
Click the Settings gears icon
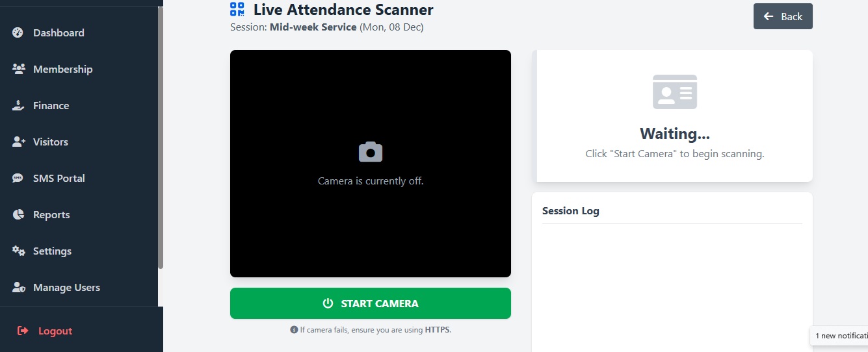[18, 251]
